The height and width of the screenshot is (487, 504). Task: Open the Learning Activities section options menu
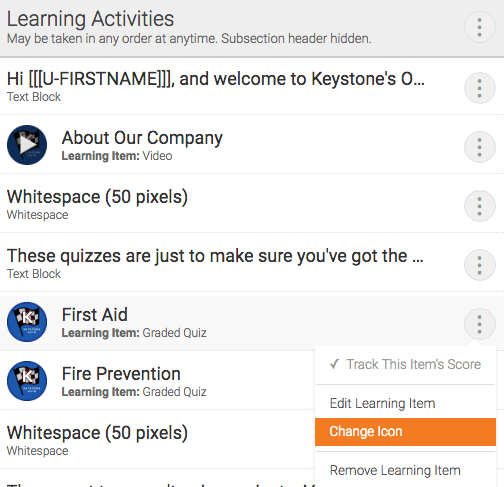(x=479, y=27)
